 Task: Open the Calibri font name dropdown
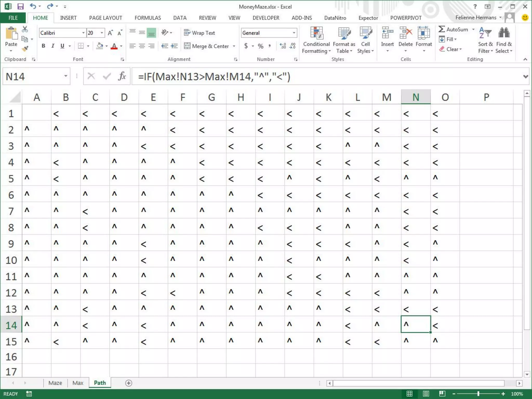pyautogui.click(x=83, y=33)
